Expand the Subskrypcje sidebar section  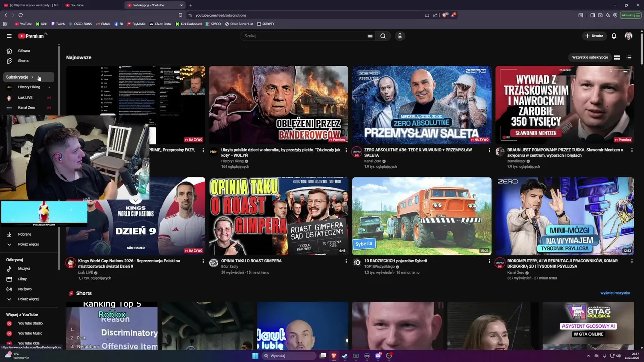(29, 77)
